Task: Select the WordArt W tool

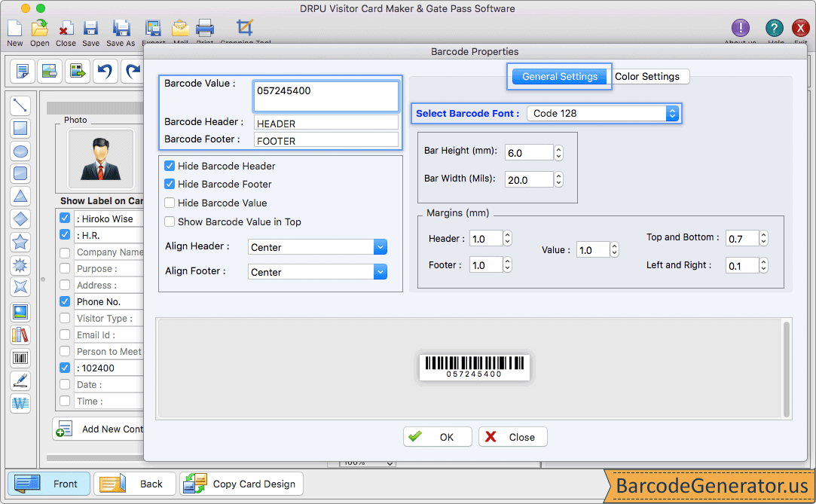Action: coord(20,403)
